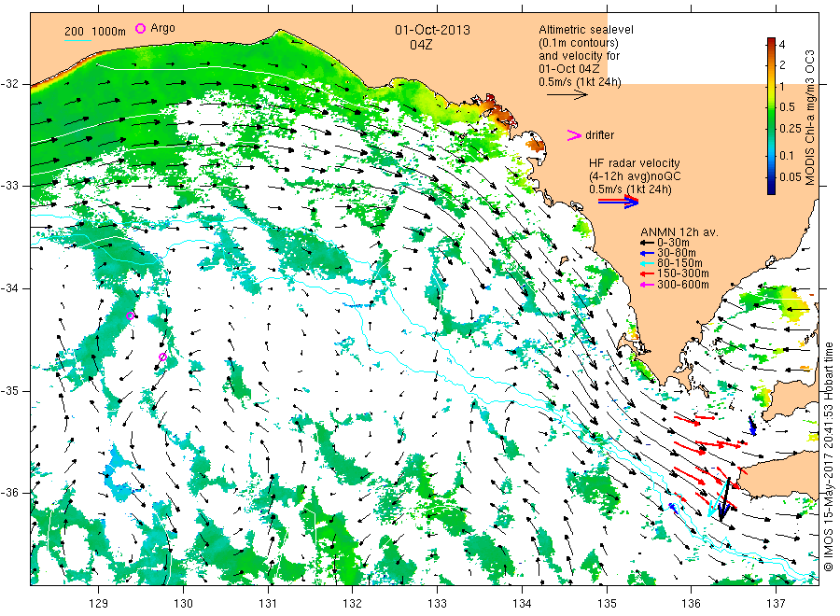
Task: Click the magenta 300-600m legend arrow
Action: point(647,285)
